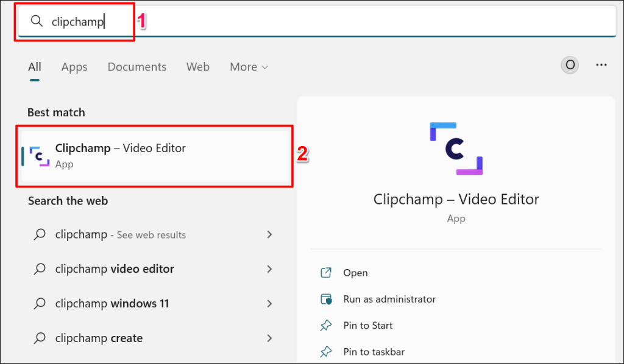Click the user account avatar O

click(x=570, y=65)
